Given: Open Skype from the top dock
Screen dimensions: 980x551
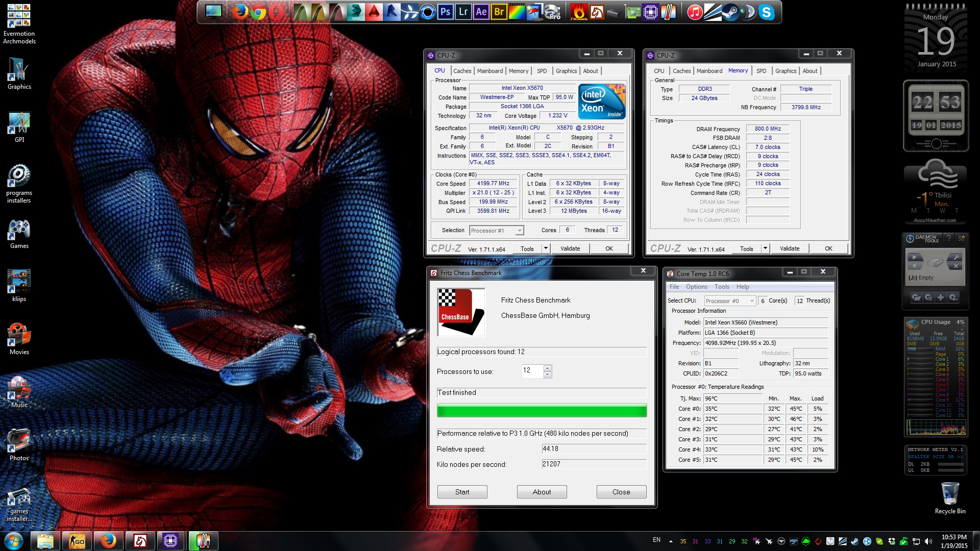Looking at the screenshot, I should (766, 12).
